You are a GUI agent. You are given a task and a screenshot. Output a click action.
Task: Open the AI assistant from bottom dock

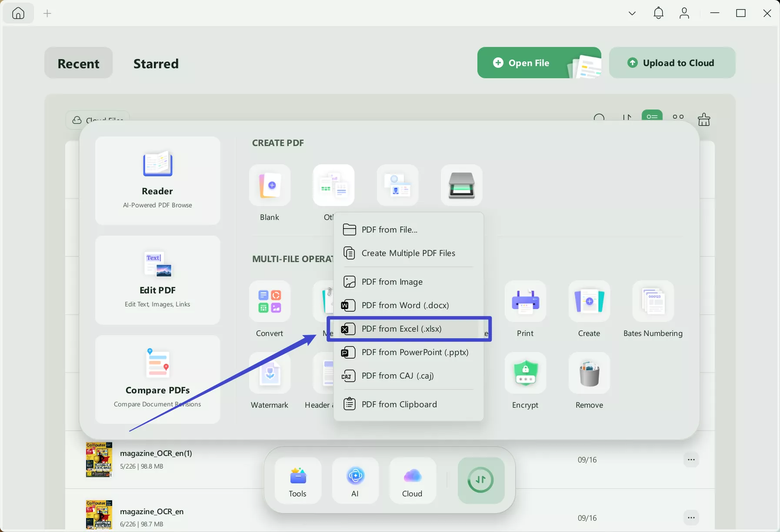click(x=355, y=480)
